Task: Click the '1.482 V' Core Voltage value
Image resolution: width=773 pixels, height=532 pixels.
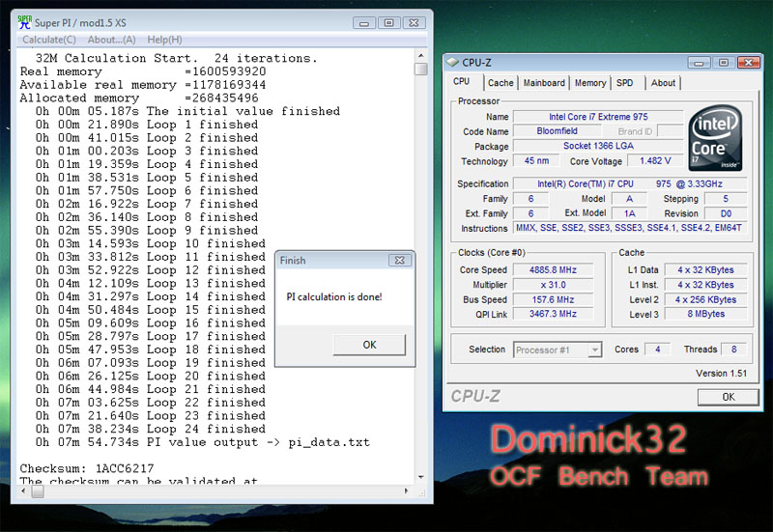Action: pyautogui.click(x=655, y=161)
